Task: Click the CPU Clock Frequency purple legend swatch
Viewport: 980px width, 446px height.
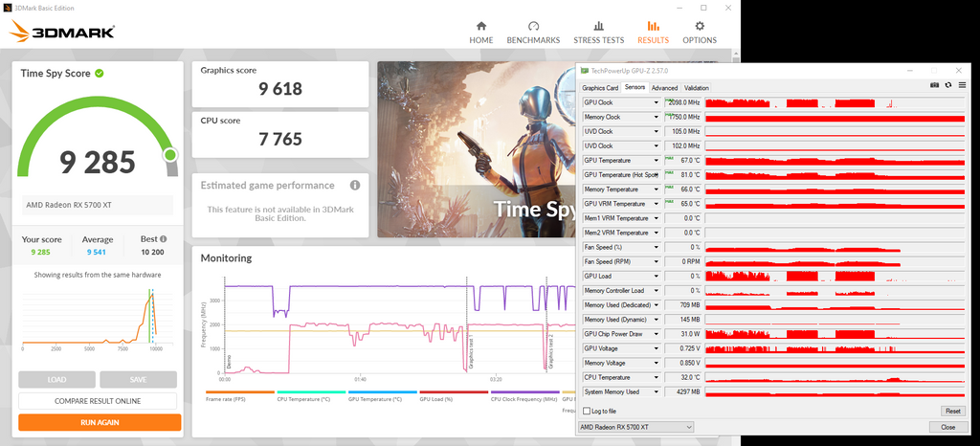Action: click(525, 392)
